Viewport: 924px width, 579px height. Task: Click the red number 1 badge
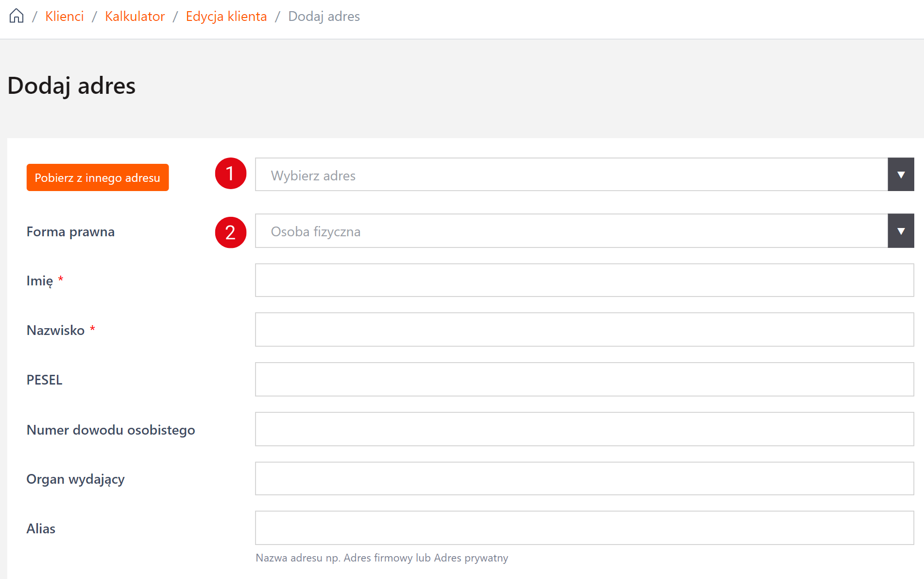point(231,174)
